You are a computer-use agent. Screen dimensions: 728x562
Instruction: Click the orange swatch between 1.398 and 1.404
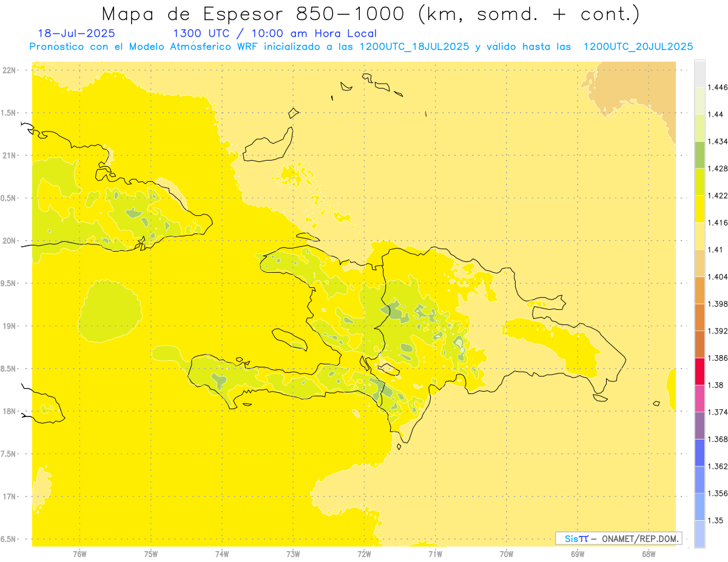(x=699, y=290)
